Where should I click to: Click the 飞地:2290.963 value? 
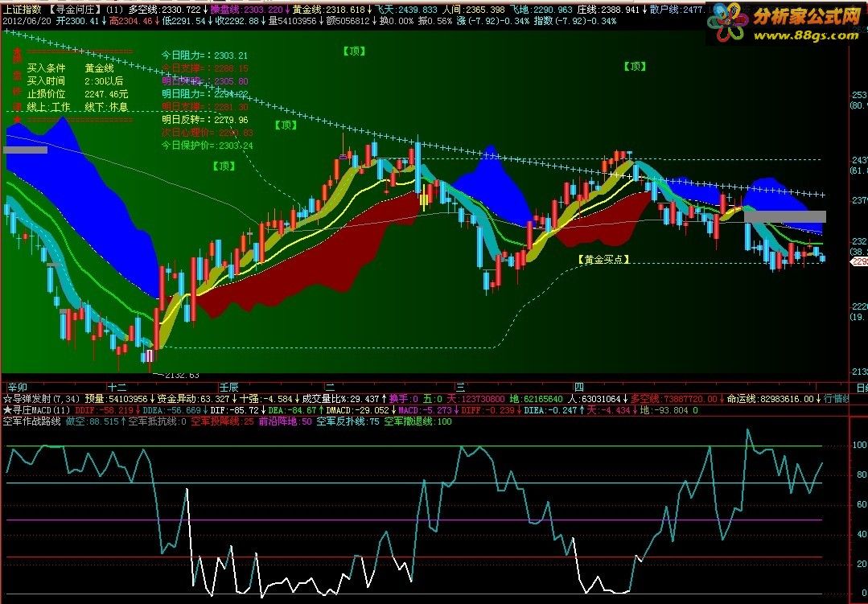pyautogui.click(x=541, y=10)
